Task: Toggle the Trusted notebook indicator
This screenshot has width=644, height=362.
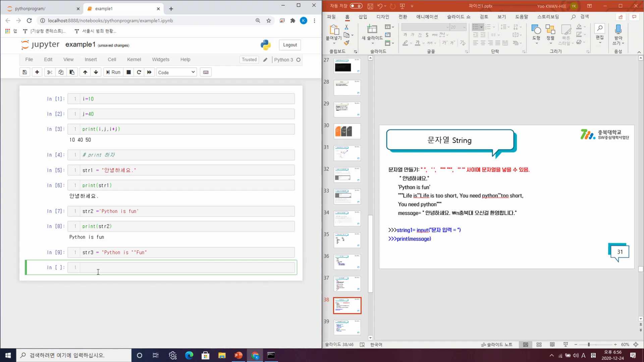Action: tap(249, 60)
